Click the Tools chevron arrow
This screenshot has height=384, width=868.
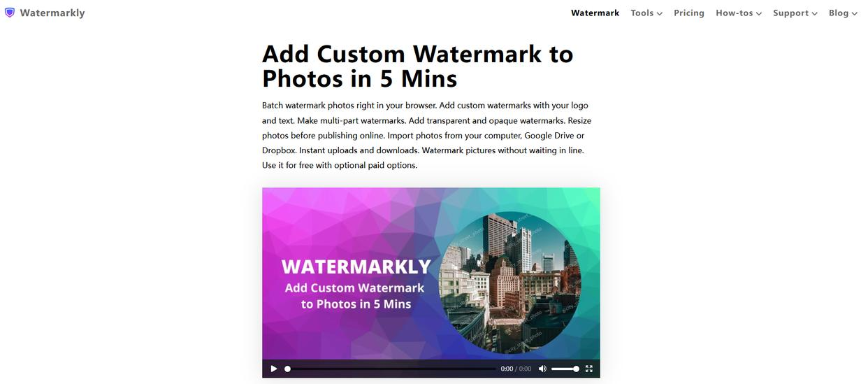coord(659,13)
